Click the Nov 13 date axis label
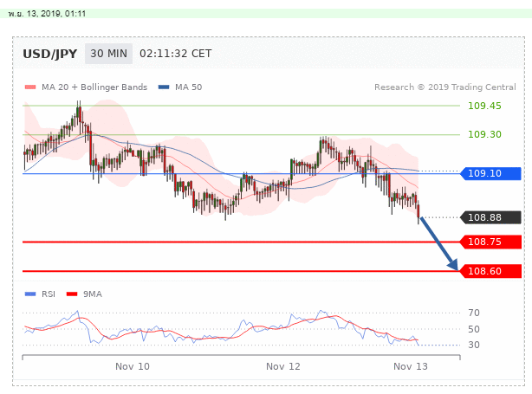532x394 pixels. tap(411, 366)
